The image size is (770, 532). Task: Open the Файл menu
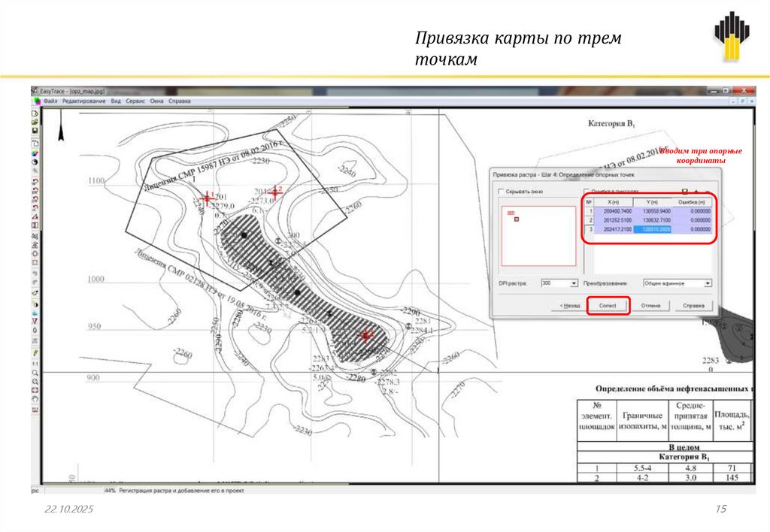click(50, 101)
